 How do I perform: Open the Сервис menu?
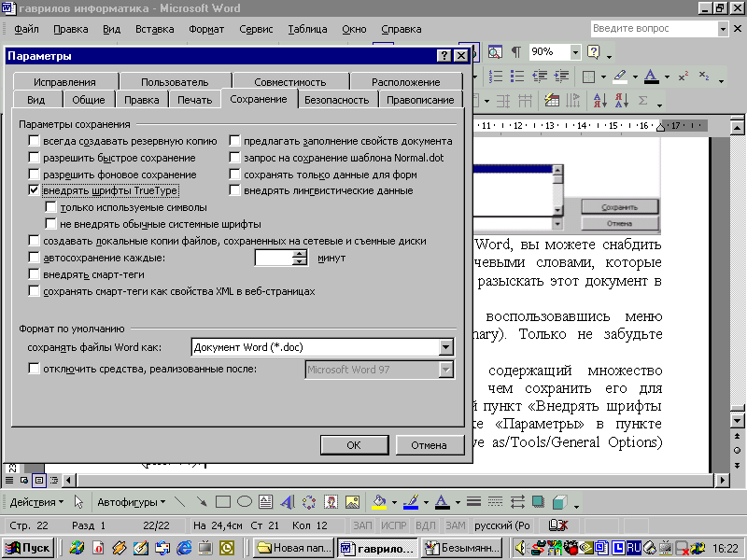click(x=256, y=29)
